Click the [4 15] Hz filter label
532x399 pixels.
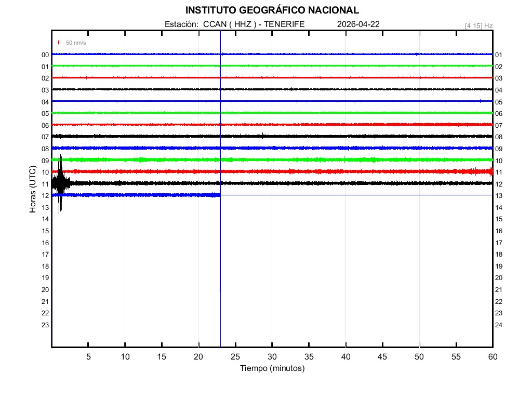[478, 25]
